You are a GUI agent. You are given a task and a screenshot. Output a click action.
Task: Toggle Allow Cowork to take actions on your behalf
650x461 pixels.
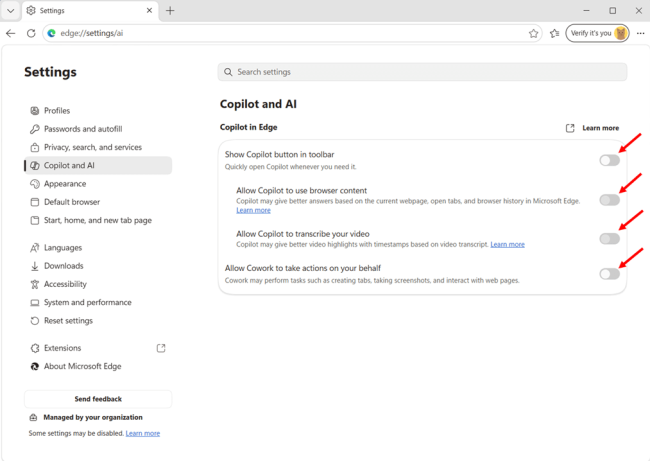[x=609, y=274]
